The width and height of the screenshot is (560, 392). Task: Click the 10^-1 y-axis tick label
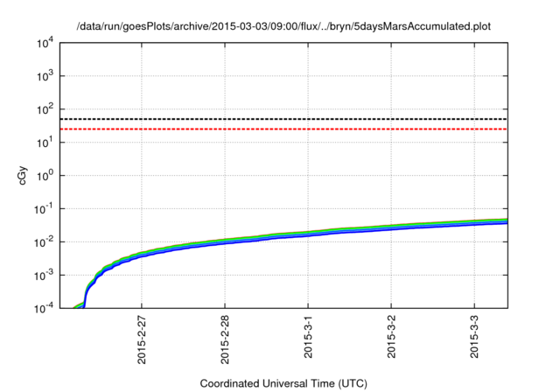point(44,209)
